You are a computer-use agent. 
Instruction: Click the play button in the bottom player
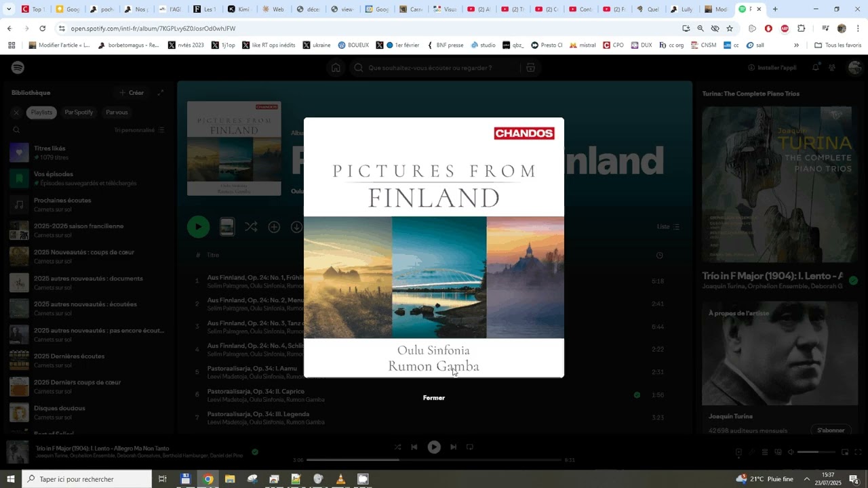[x=434, y=447]
